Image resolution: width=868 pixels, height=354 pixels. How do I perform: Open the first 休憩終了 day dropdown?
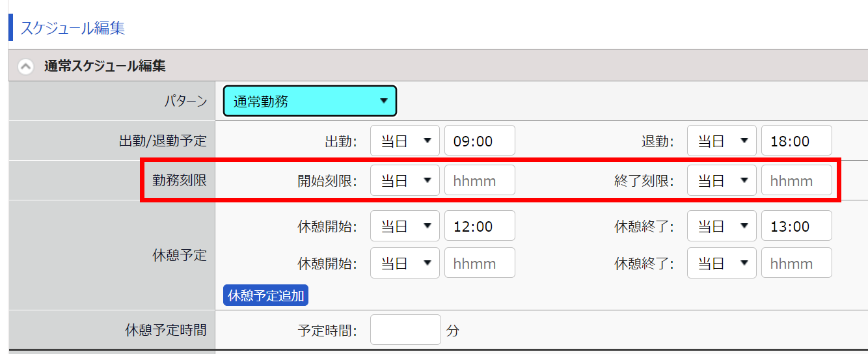(x=722, y=226)
